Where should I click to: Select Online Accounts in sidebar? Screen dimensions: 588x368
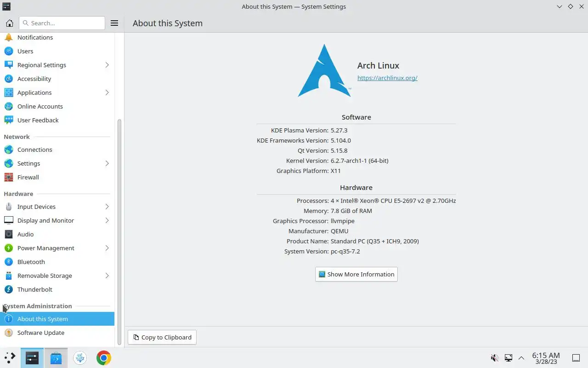(x=57, y=106)
